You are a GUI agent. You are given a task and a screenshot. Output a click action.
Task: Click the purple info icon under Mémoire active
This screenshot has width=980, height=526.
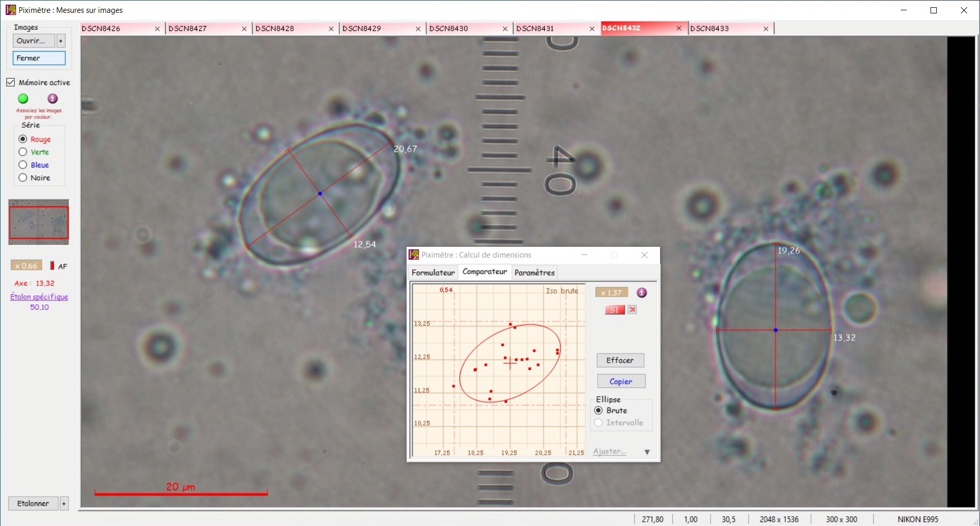coord(53,98)
